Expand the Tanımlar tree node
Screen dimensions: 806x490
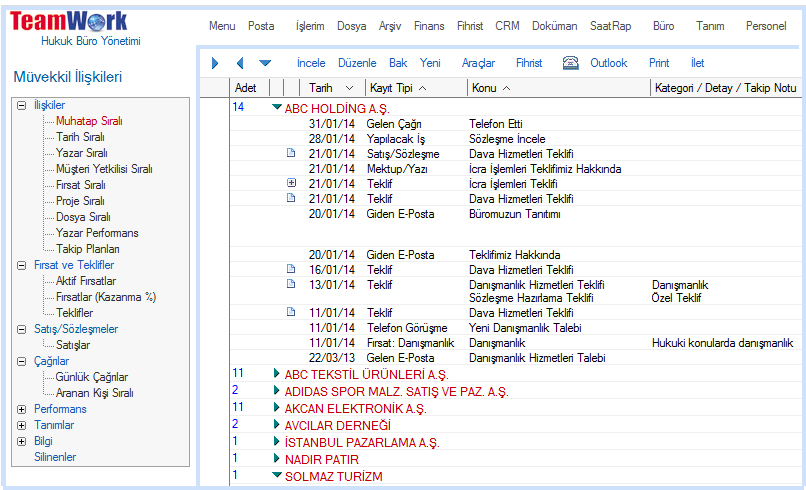[22, 425]
